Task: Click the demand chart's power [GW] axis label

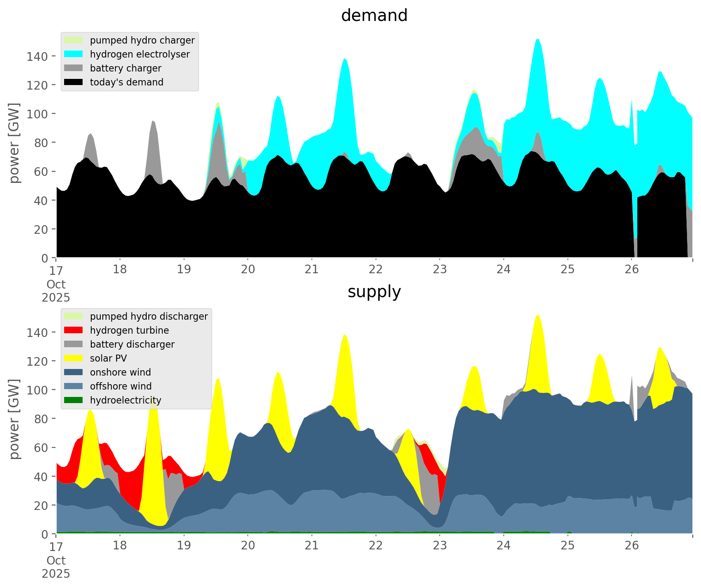Action: tap(14, 143)
